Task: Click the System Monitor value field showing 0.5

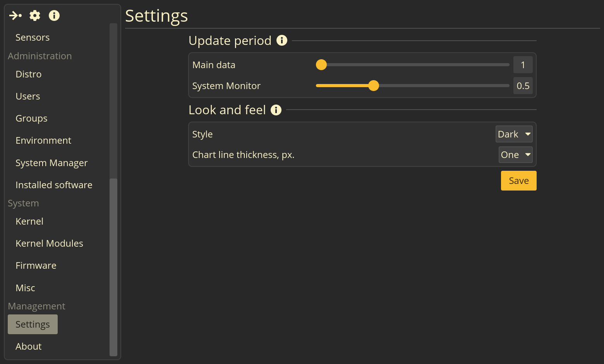Action: (x=523, y=86)
